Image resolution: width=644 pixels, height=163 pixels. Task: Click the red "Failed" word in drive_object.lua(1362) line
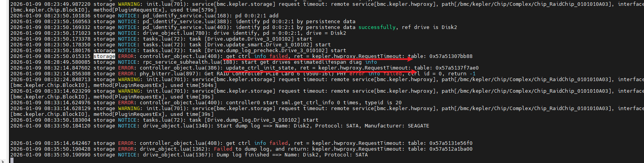(x=223, y=149)
